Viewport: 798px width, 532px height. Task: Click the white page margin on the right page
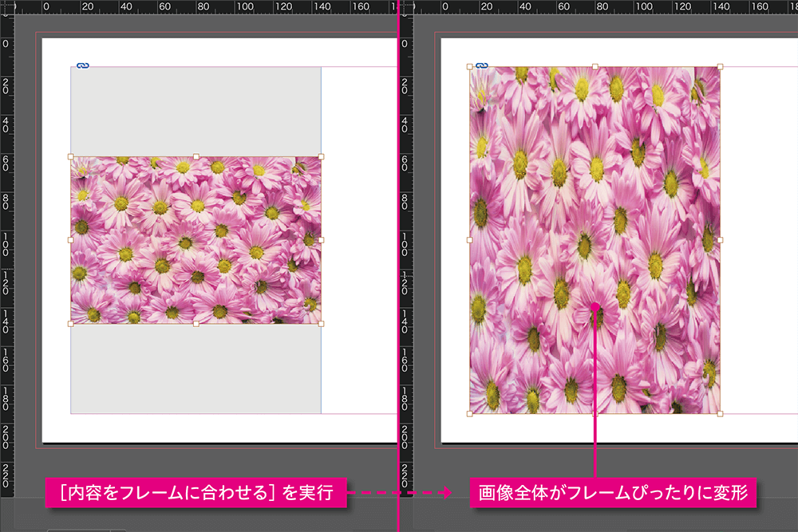tap(754, 239)
